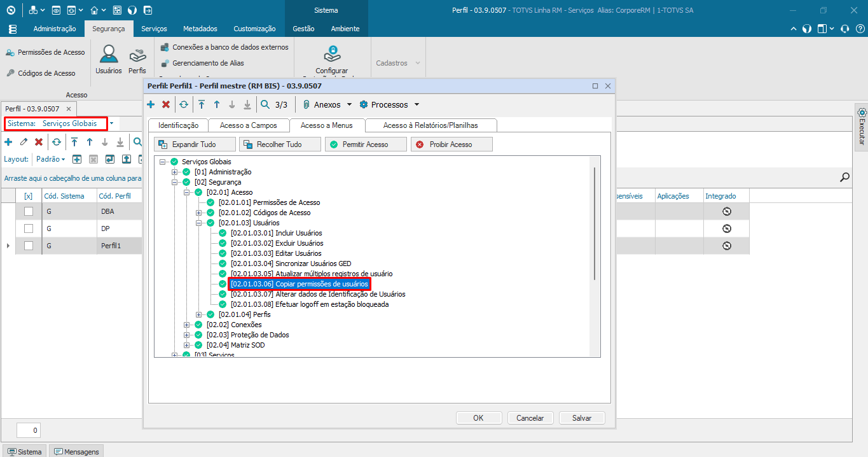Expand the [01] Administração node
Image resolution: width=868 pixels, height=457 pixels.
click(175, 172)
